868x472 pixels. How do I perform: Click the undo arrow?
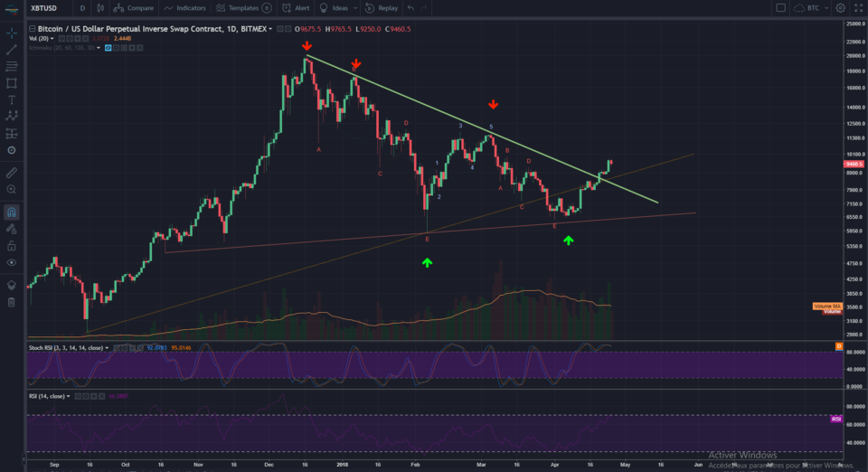[x=410, y=8]
